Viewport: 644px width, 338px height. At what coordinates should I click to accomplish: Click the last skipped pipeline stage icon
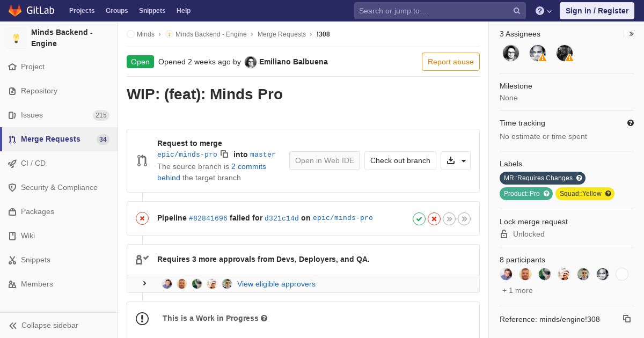(x=464, y=218)
